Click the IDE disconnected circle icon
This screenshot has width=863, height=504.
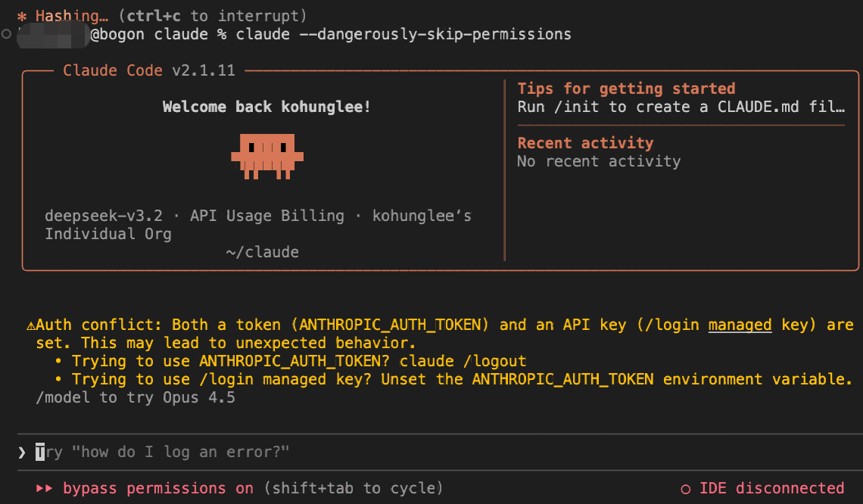(685, 489)
